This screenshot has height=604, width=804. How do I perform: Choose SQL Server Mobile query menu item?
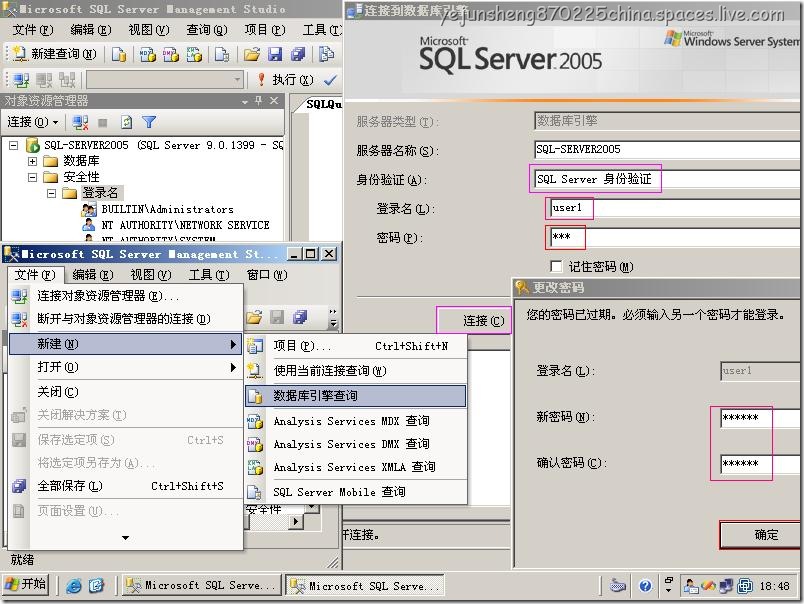[x=356, y=492]
